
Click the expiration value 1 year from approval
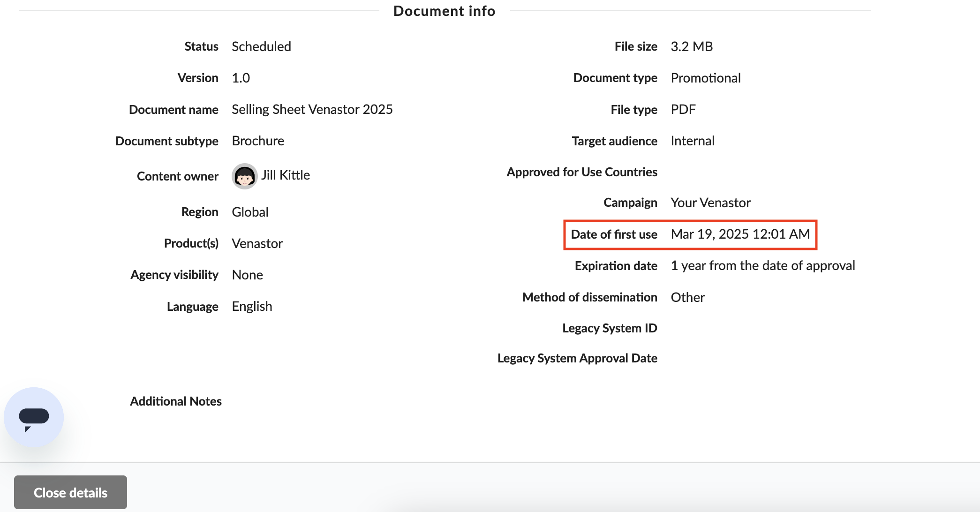763,265
